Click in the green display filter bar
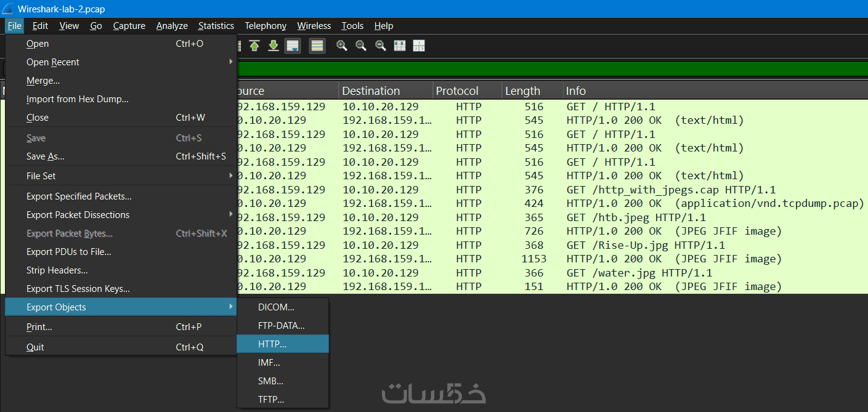868x412 pixels. (x=552, y=68)
